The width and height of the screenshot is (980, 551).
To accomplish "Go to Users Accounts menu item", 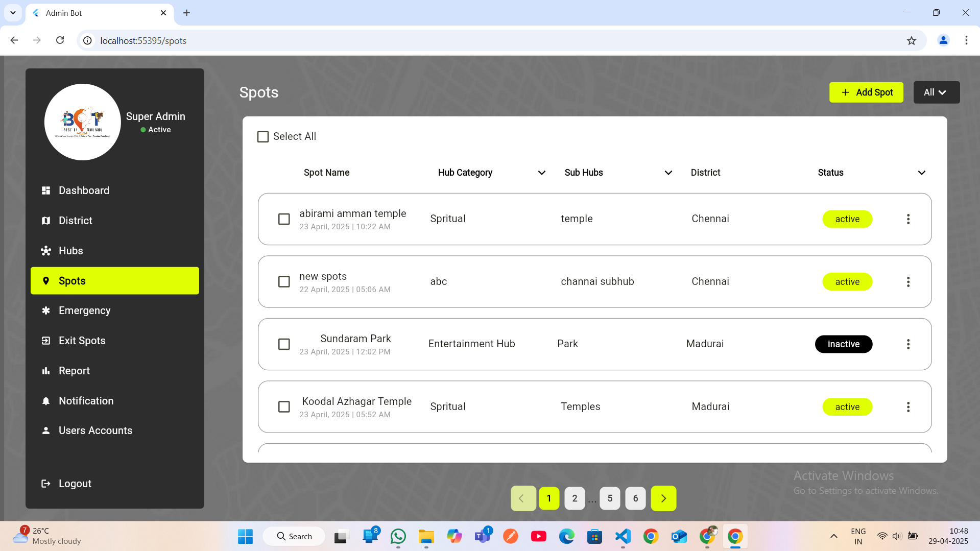I will [x=95, y=430].
